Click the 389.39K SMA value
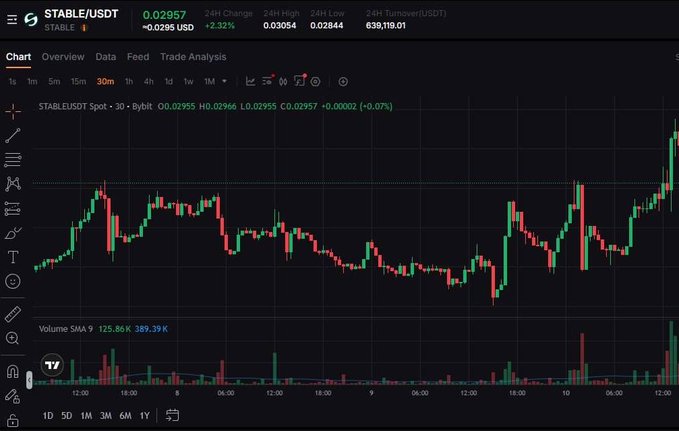The height and width of the screenshot is (431, 679). (x=151, y=329)
